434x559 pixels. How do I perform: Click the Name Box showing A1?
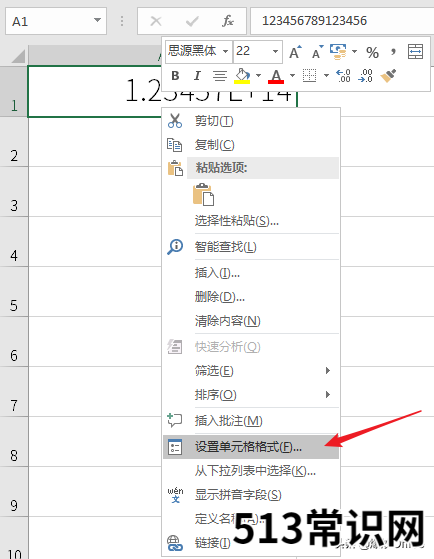click(x=56, y=21)
